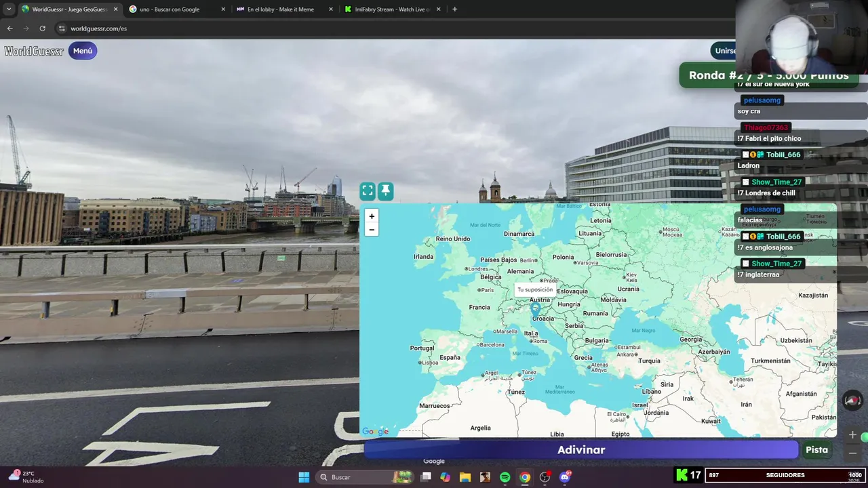Screen dimensions: 868x488
Task: Click the blue guess marker pin
Action: [535, 310]
